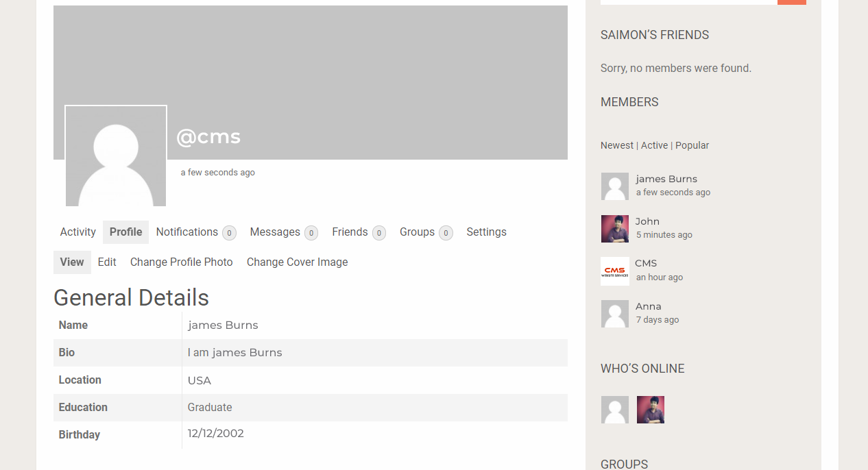868x470 pixels.
Task: Open the Activity tab
Action: [77, 232]
